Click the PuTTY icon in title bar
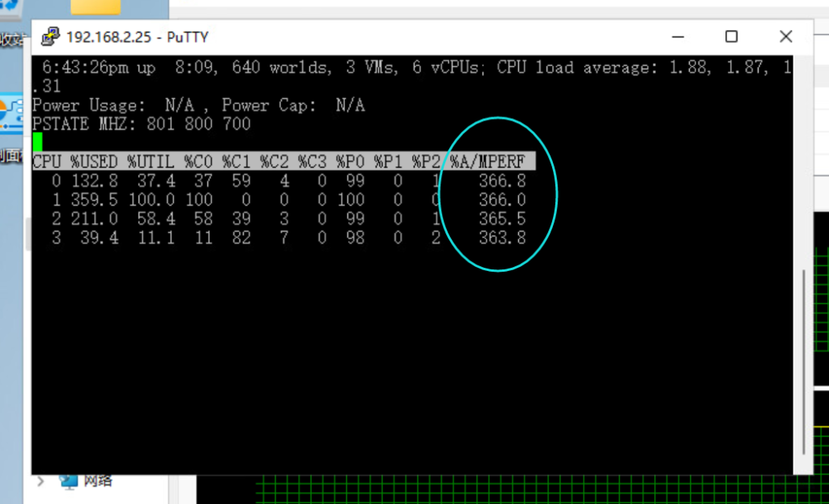Viewport: 829px width, 504px height. pyautogui.click(x=51, y=36)
